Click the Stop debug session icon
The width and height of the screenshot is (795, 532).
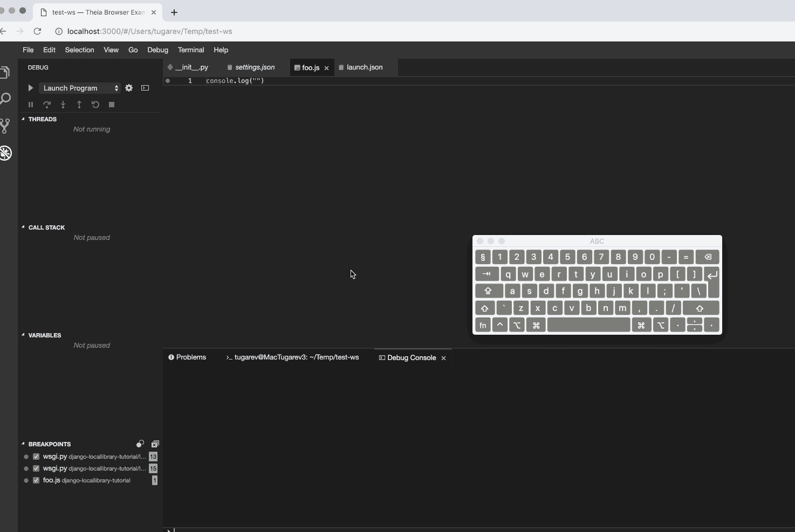point(112,105)
